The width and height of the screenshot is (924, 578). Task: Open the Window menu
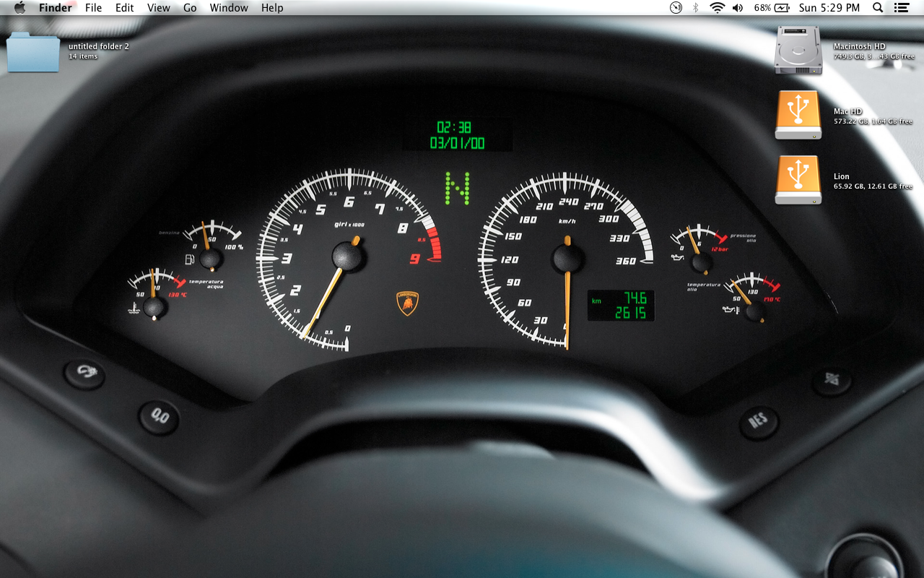229,8
